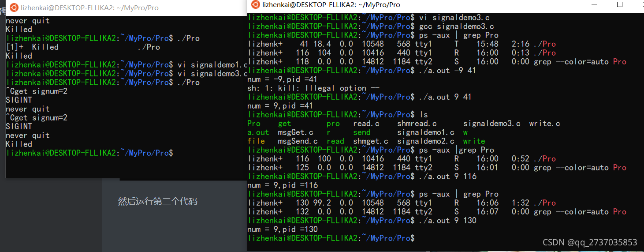Click the right terminal window title text
644x252 pixels.
(331, 4)
